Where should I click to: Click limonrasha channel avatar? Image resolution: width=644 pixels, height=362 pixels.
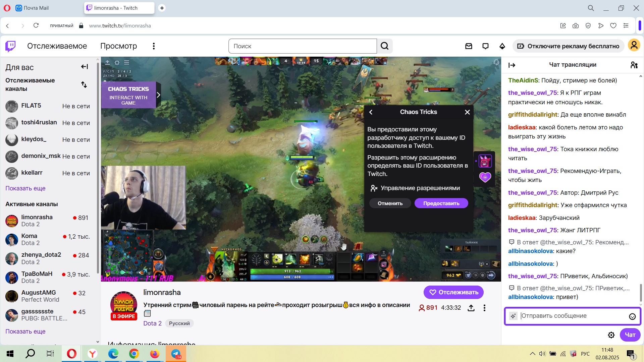pos(124,304)
